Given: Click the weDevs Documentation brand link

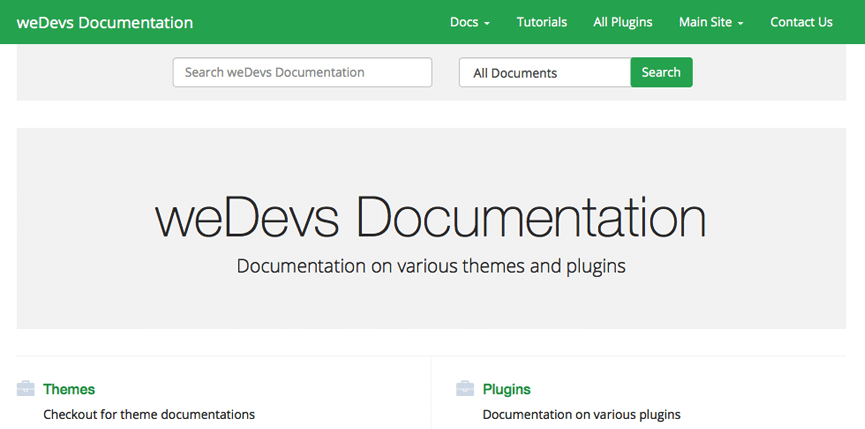Looking at the screenshot, I should point(105,23).
